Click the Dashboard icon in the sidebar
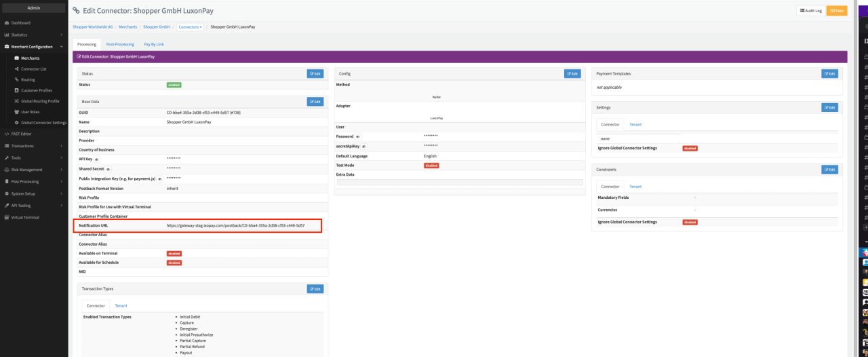 click(6, 23)
